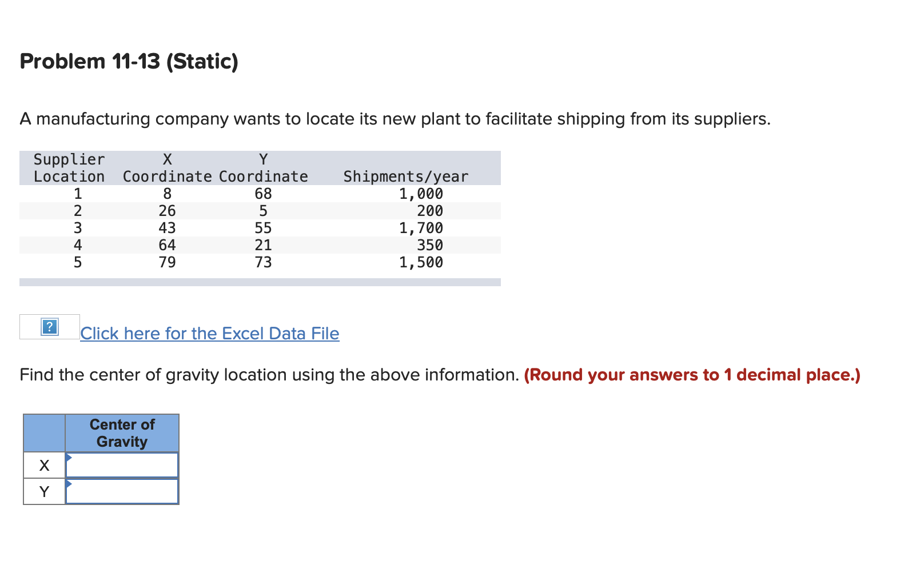This screenshot has height=561, width=924.
Task: Click the Shipments/year column header
Action: pyautogui.click(x=406, y=177)
